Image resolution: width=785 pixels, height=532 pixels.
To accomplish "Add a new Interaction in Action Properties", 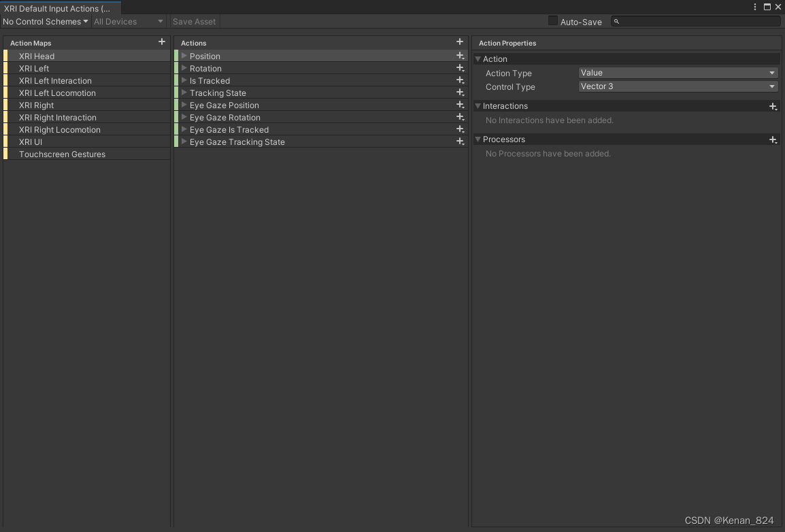I will pyautogui.click(x=773, y=106).
